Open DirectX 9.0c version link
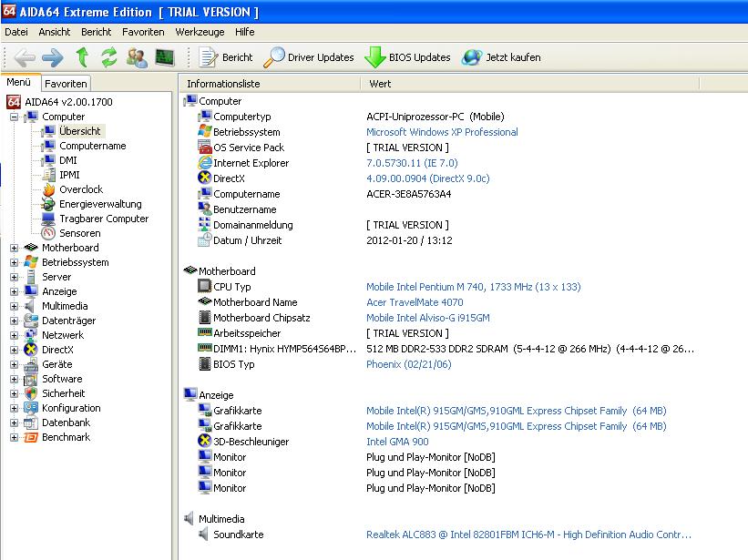748x560 pixels. [x=428, y=178]
